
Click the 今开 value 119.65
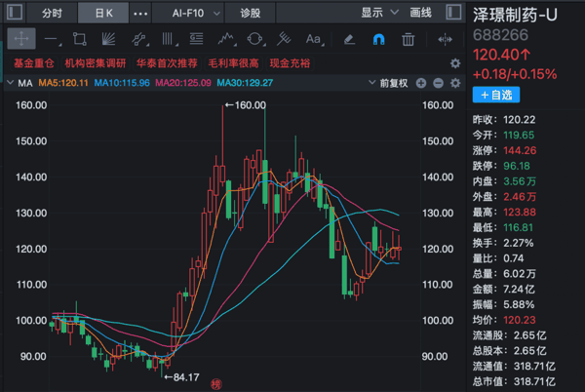(519, 135)
